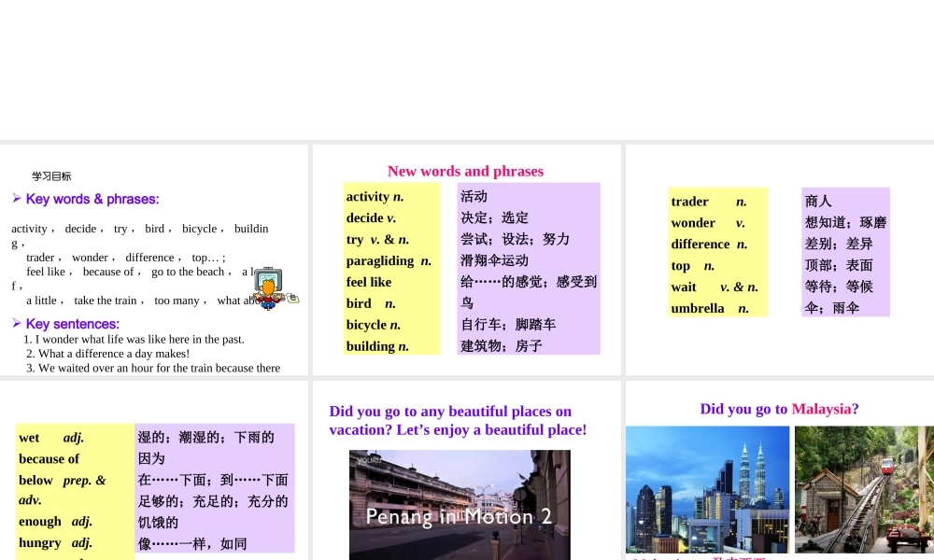Click the 'Did you go to Malaysia?' title
Image resolution: width=934 pixels, height=560 pixels.
point(779,410)
